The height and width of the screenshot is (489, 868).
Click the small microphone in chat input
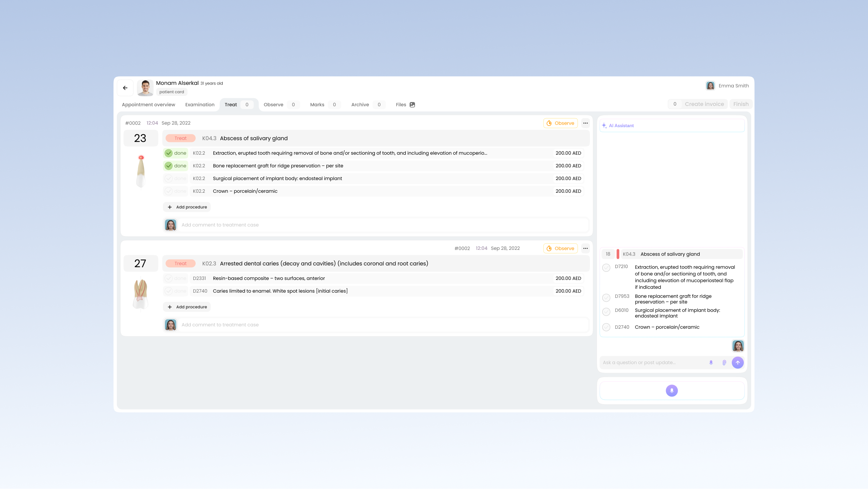tap(711, 362)
